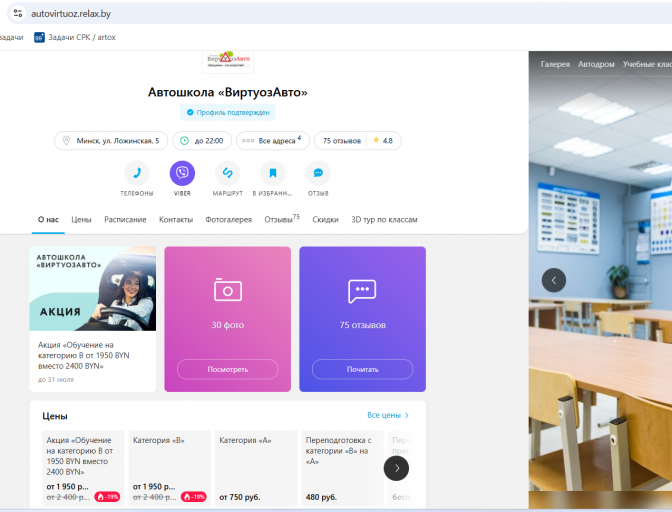
Task: Open Акция «Обучение на категорию В» price card
Action: (83, 468)
